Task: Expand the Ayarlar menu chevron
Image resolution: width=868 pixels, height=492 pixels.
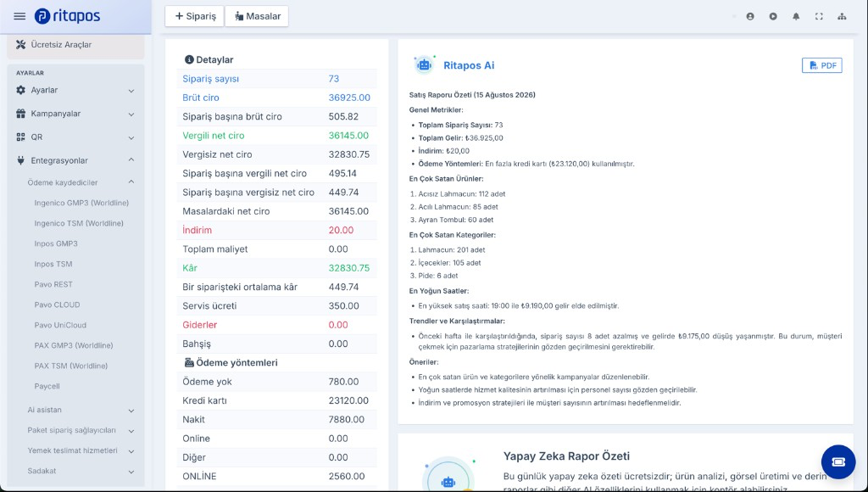Action: point(131,90)
